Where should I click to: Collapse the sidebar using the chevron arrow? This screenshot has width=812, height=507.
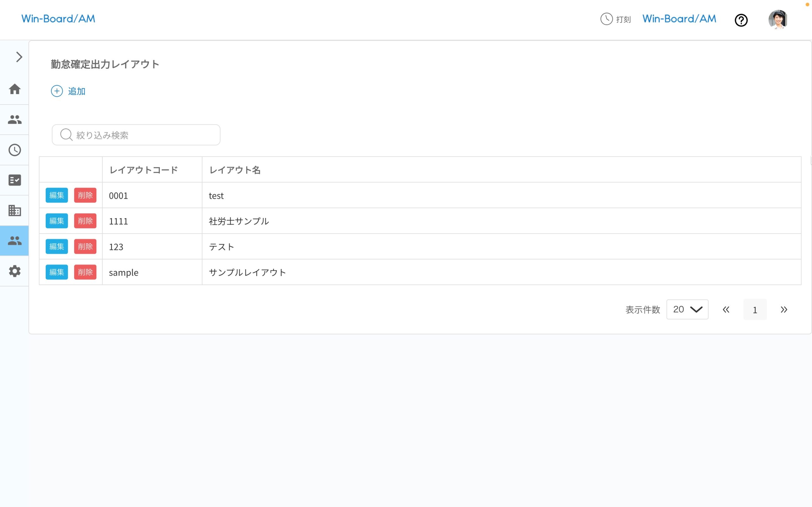(18, 57)
